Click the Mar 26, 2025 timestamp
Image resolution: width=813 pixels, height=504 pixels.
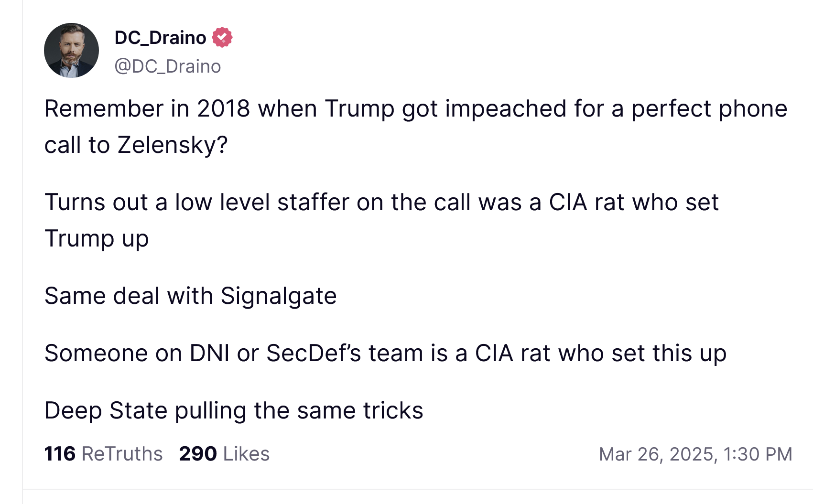695,454
